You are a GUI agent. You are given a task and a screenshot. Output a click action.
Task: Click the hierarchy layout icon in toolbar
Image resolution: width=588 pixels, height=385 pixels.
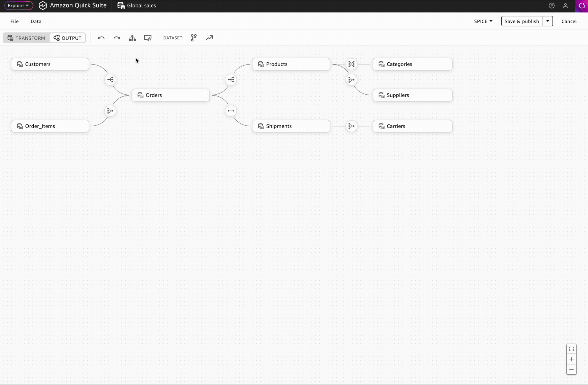(132, 38)
